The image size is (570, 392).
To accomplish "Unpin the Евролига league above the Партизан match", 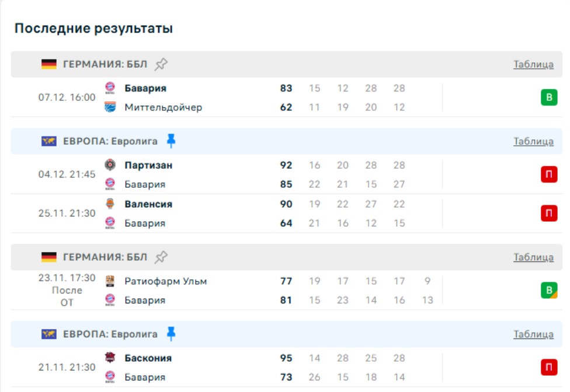I will 171,141.
